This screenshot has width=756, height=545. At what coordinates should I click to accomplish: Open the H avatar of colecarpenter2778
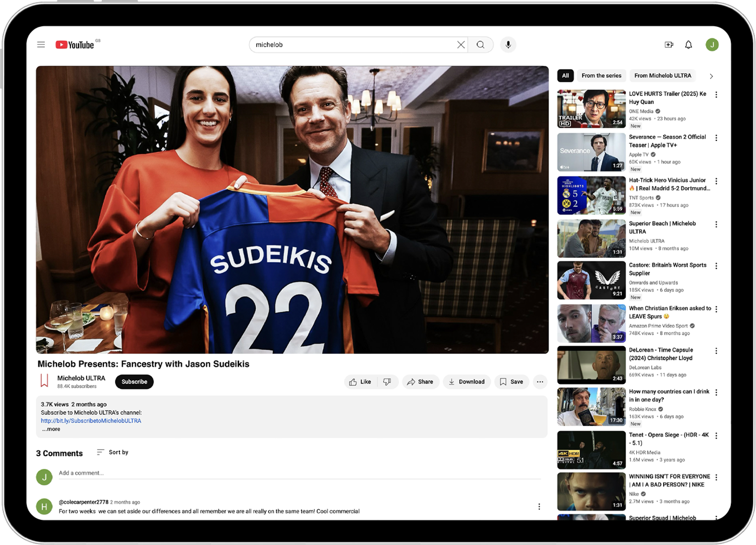tap(44, 506)
